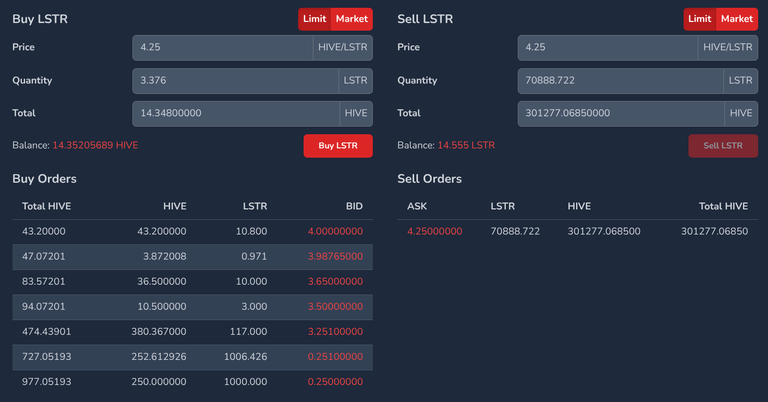Screen dimensions: 768x402
Task: Click the Buy LSTR button
Action: coord(338,146)
